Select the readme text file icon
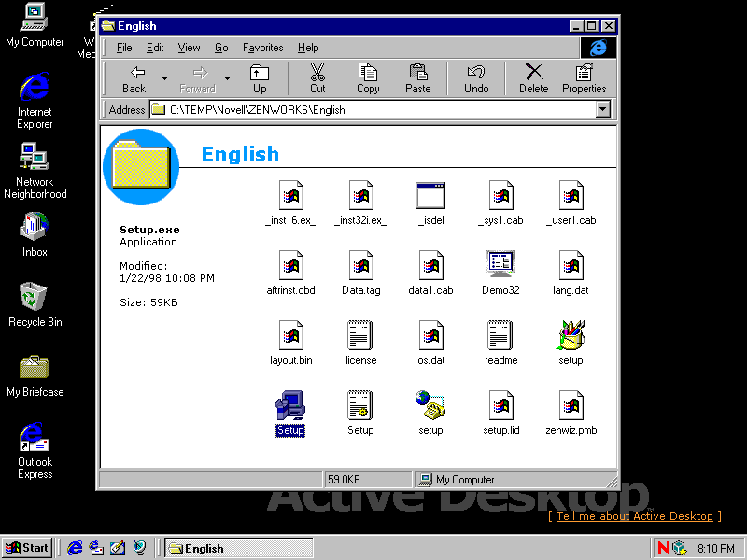Screen dimensions: 747x560 point(500,335)
